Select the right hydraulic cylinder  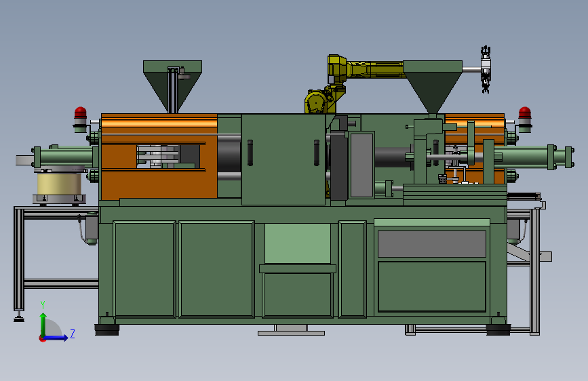pyautogui.click(x=532, y=157)
